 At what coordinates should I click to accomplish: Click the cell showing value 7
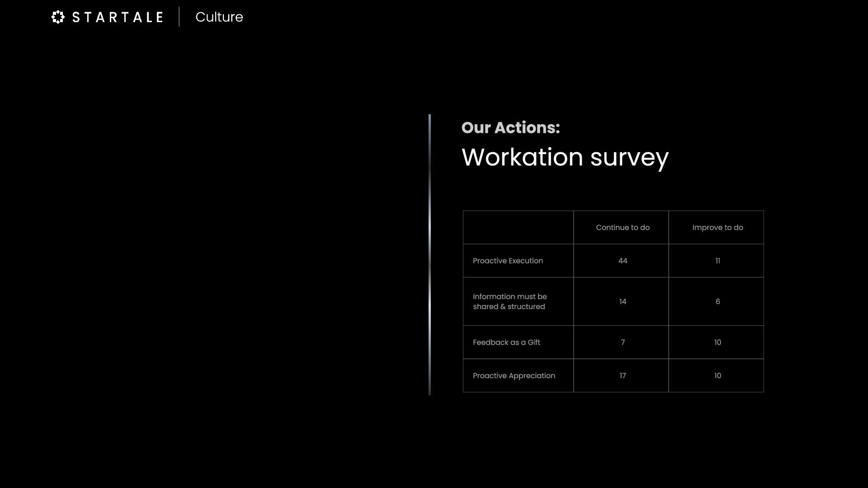[x=622, y=343]
